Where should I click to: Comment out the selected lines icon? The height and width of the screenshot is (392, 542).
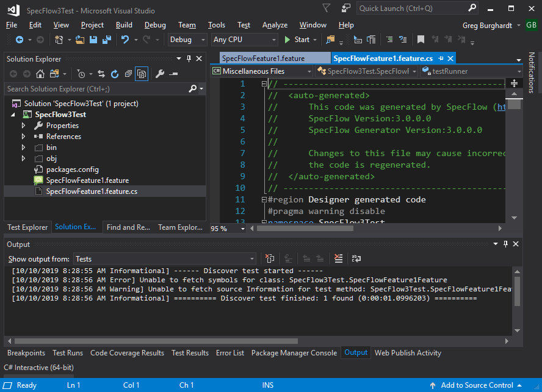pos(389,40)
